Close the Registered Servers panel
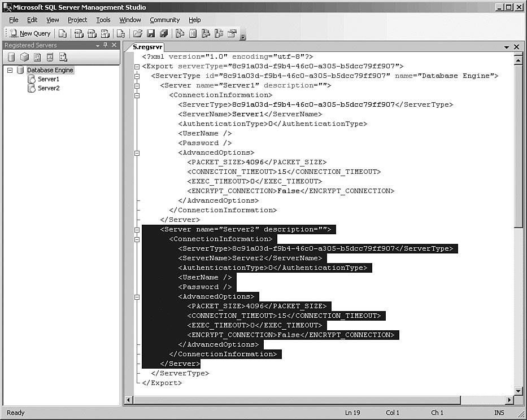The width and height of the screenshot is (527, 420). pos(114,45)
